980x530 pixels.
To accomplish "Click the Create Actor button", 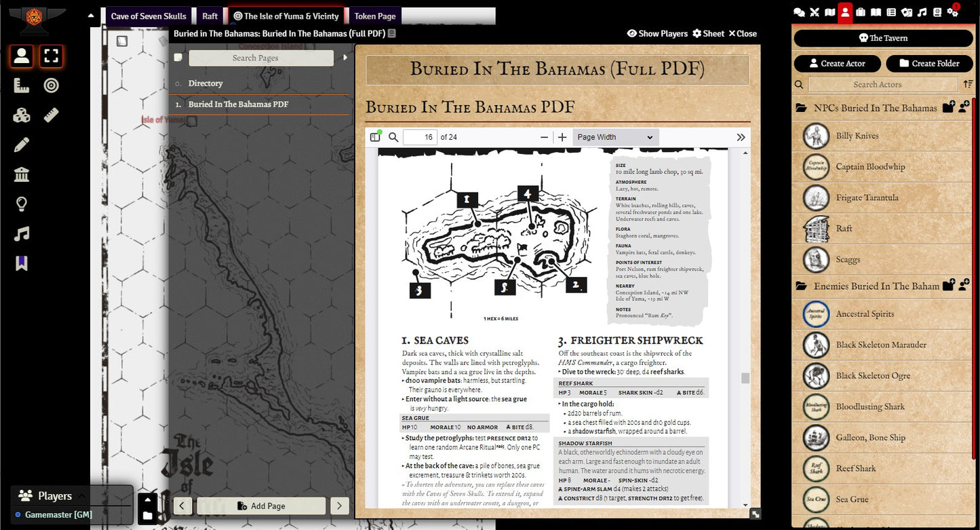I will tap(837, 63).
